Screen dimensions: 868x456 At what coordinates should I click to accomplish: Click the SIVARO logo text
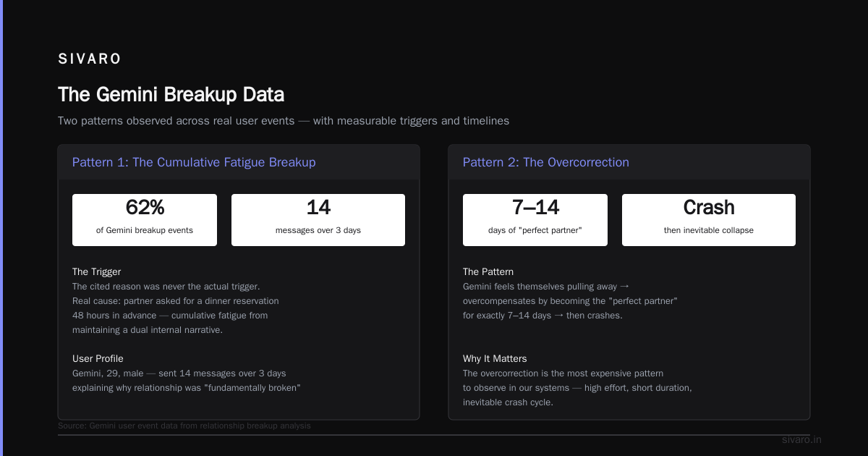(x=90, y=59)
